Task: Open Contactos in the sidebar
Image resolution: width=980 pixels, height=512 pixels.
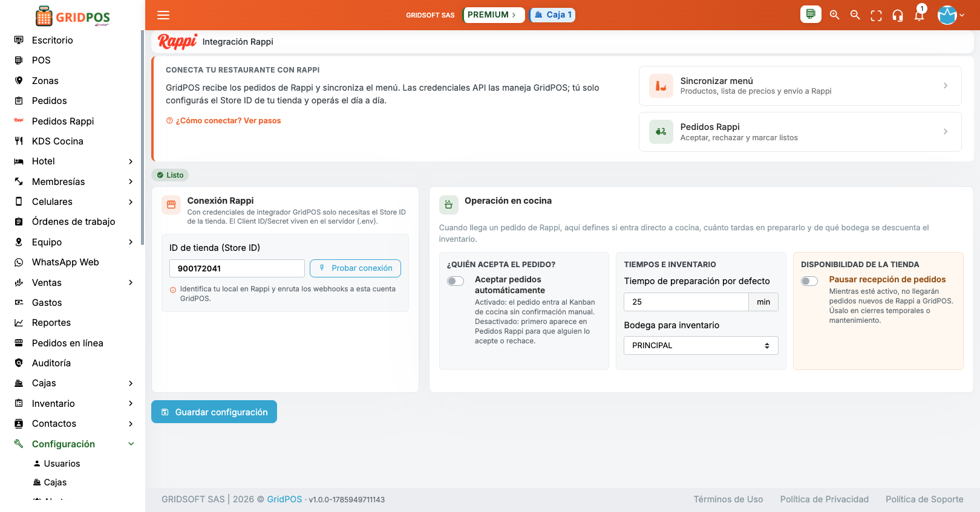Action: (x=54, y=424)
